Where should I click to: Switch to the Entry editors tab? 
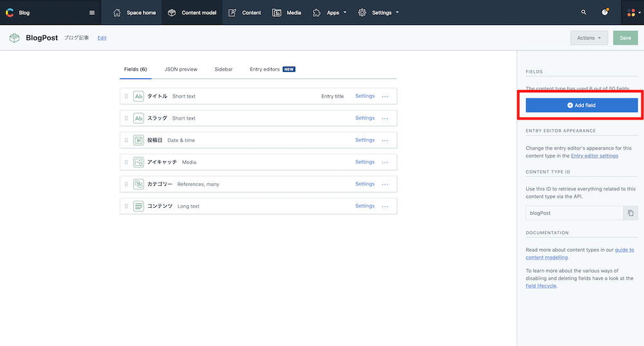272,69
